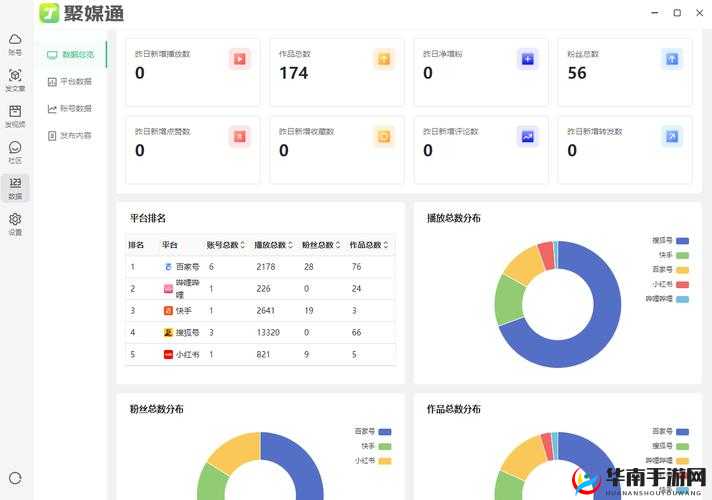Toggle 小红书 legend swatch in 粉丝总数分布 chart
Viewport: 712px width, 500px height.
click(385, 461)
